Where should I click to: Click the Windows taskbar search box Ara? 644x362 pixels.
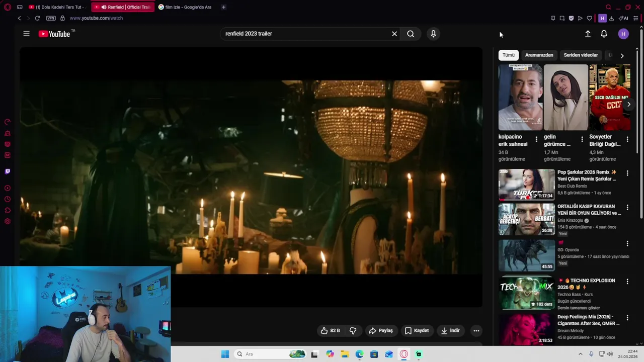pyautogui.click(x=271, y=354)
